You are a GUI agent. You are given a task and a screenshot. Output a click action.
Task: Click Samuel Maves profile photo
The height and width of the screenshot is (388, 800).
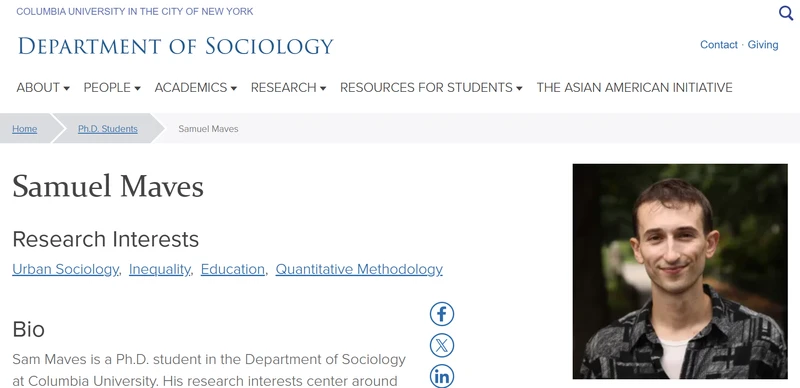pyautogui.click(x=680, y=271)
